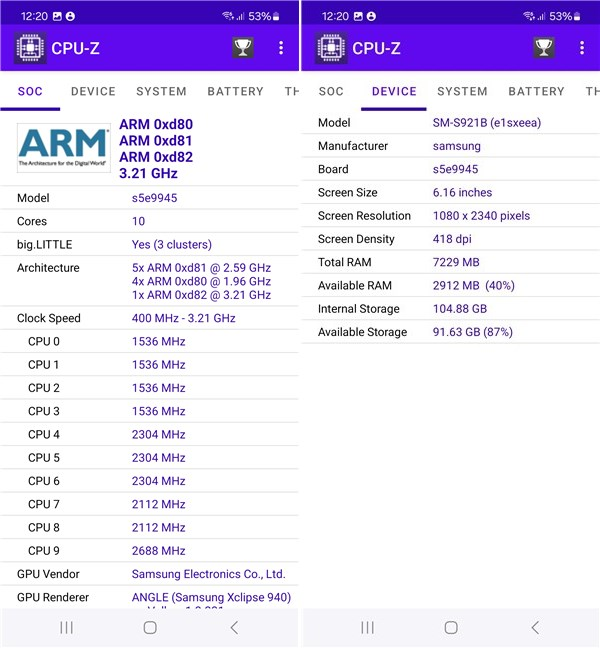Switch to DEVICE tab in left screen
The height and width of the screenshot is (648, 600).
(93, 91)
